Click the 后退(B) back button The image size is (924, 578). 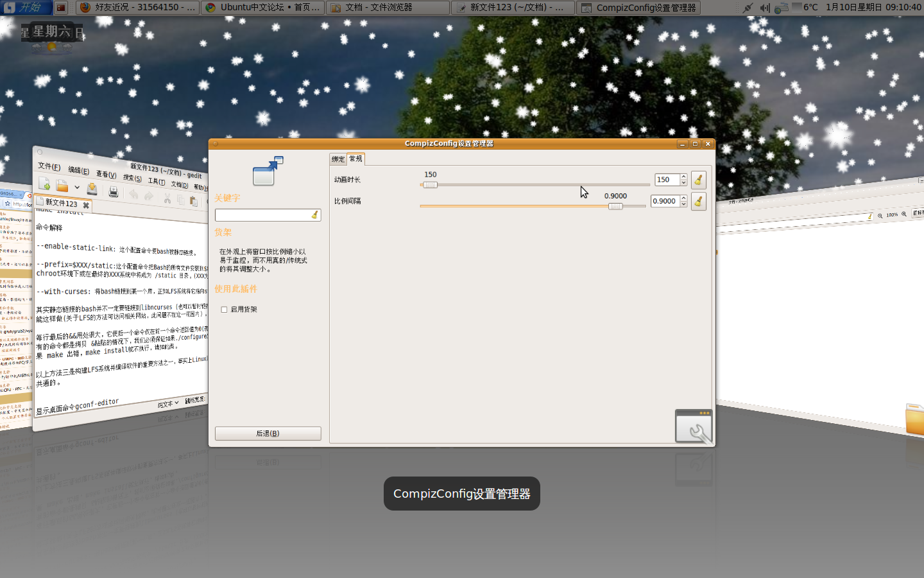pos(268,433)
